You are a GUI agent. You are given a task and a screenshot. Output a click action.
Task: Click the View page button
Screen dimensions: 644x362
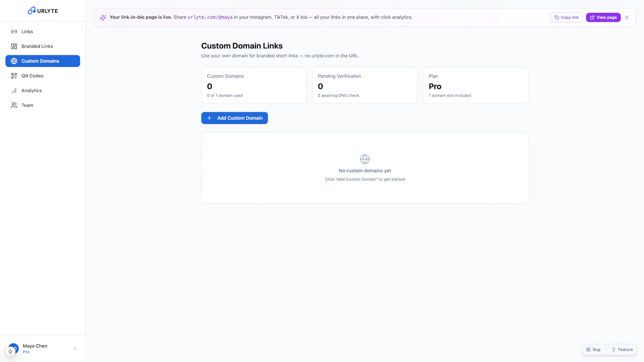(603, 17)
